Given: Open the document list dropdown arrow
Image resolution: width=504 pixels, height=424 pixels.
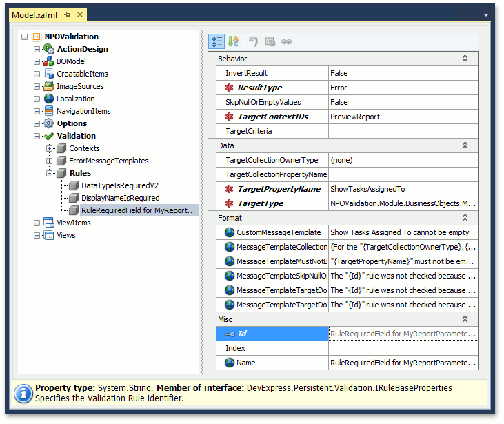Looking at the screenshot, I should 486,15.
